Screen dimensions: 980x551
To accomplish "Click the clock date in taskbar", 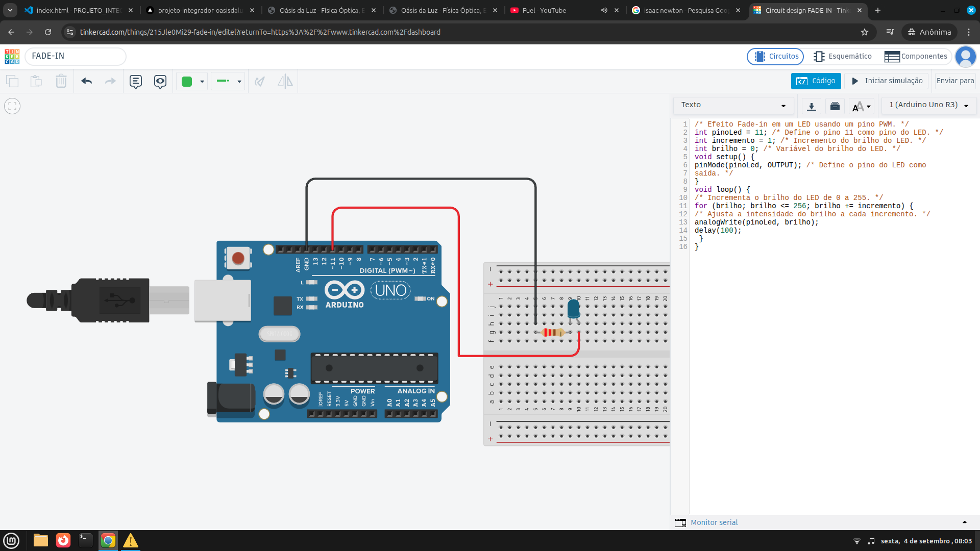I will (926, 541).
